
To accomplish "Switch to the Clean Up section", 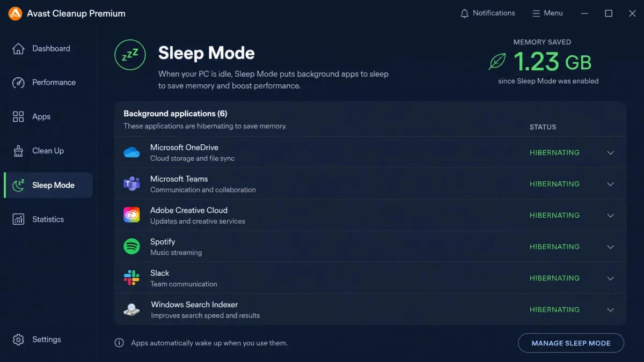I will tap(48, 151).
